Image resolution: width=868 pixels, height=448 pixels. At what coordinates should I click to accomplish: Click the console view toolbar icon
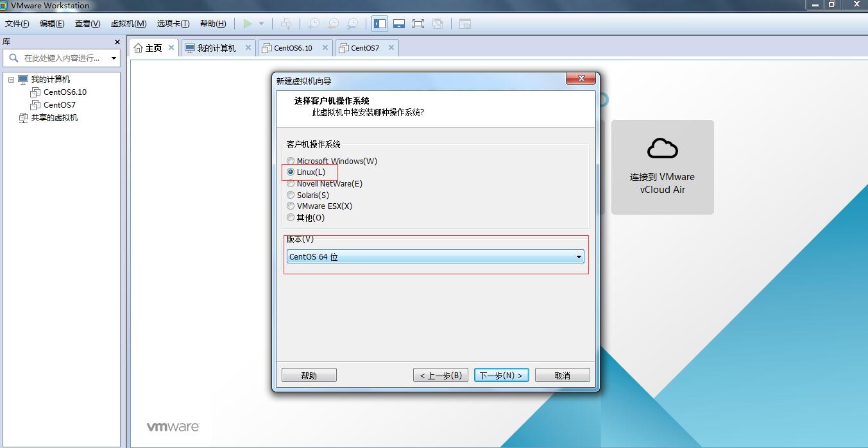(x=465, y=24)
